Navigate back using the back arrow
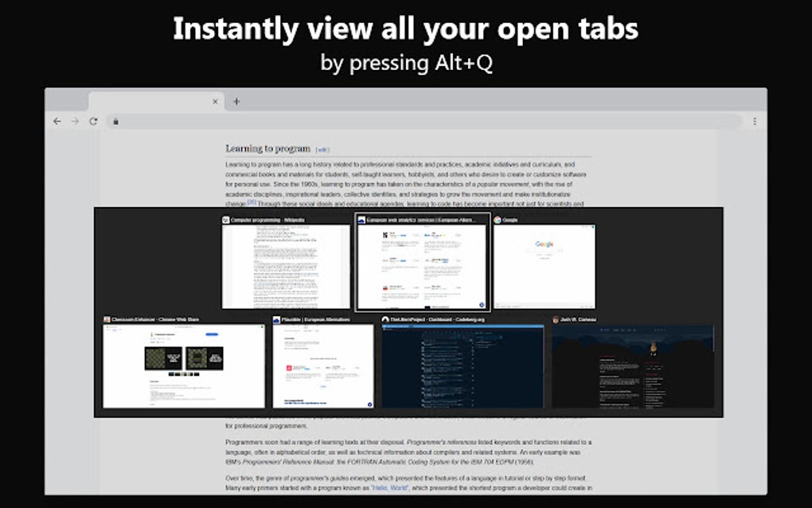812x508 pixels. [55, 121]
